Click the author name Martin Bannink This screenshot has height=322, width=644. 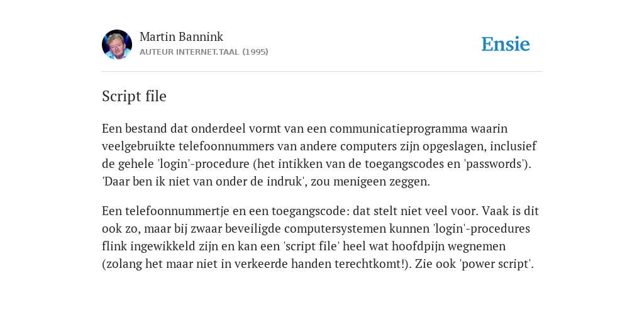coord(181,36)
